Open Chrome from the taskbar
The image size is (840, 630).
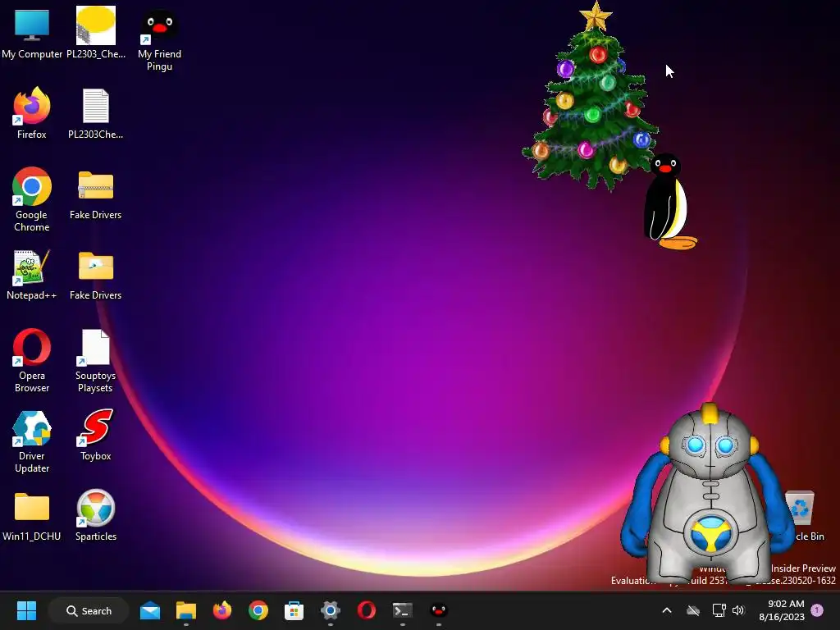[x=258, y=610]
